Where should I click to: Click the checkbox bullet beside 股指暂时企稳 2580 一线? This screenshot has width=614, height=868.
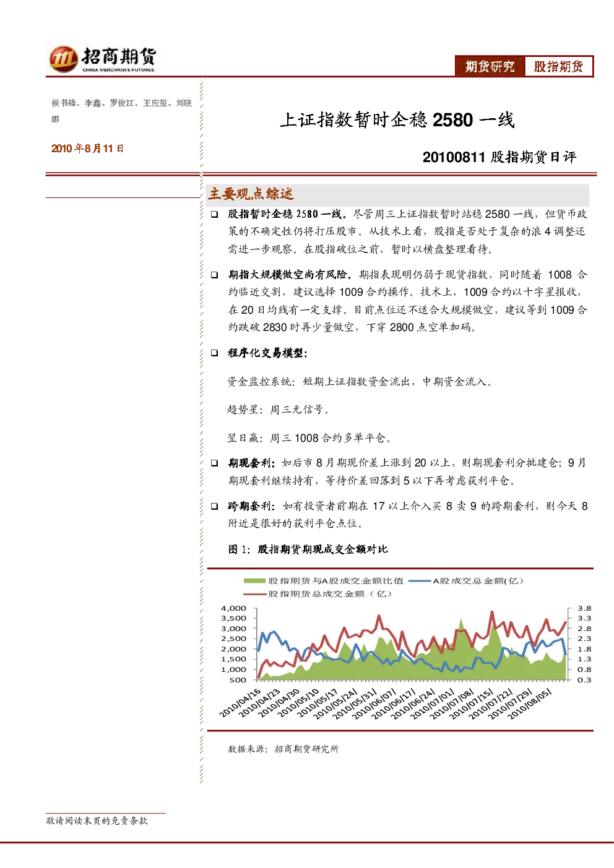pyautogui.click(x=214, y=214)
